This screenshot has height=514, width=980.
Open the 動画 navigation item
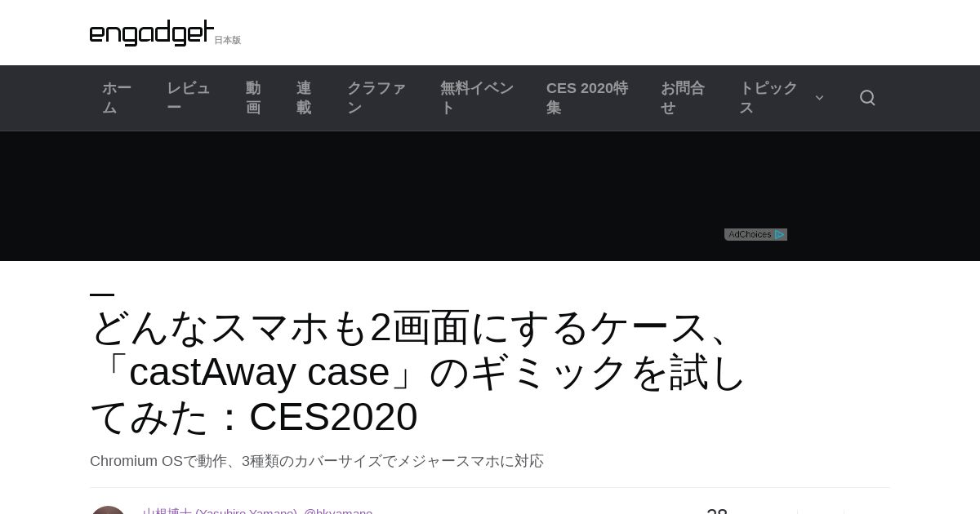click(253, 98)
